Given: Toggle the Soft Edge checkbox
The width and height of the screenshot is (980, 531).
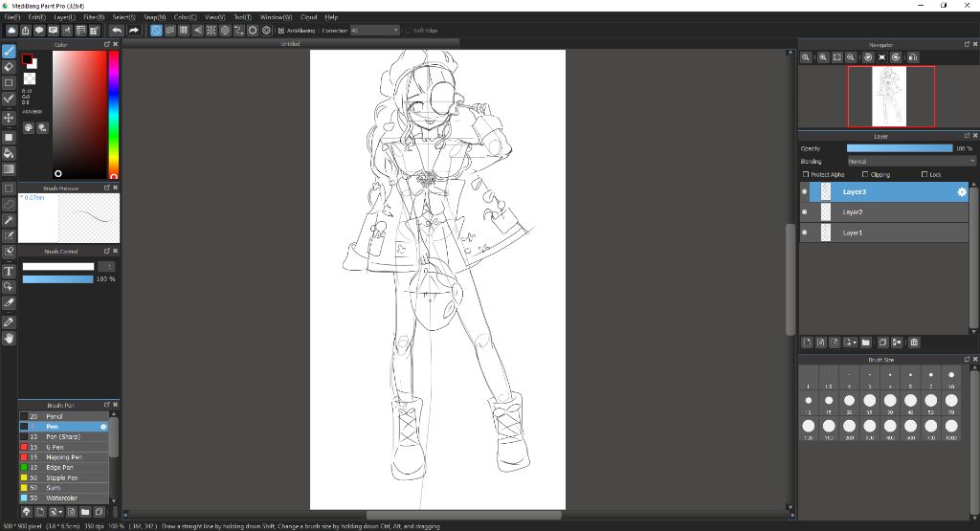Looking at the screenshot, I should coord(408,30).
